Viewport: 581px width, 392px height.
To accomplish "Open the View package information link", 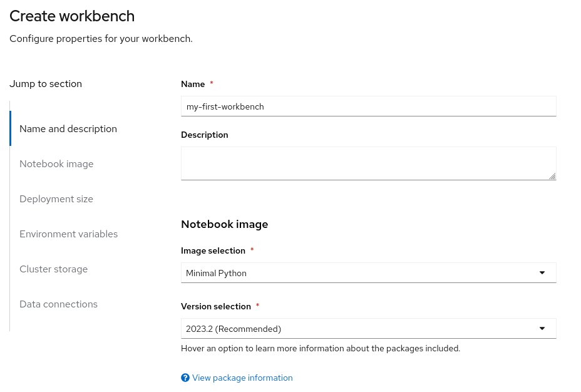I will (242, 378).
